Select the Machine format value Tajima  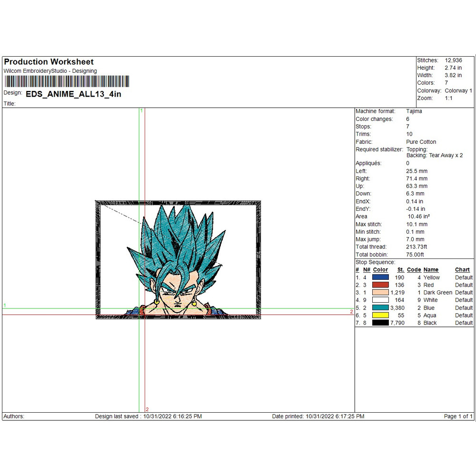point(414,111)
